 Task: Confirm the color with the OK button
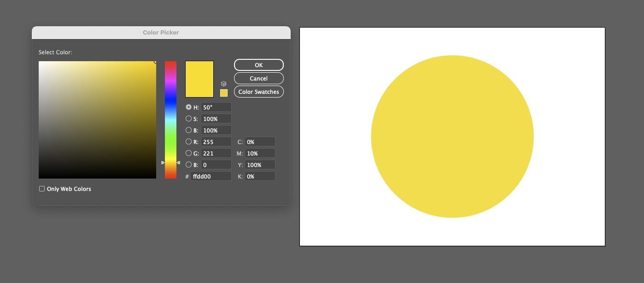coord(258,64)
